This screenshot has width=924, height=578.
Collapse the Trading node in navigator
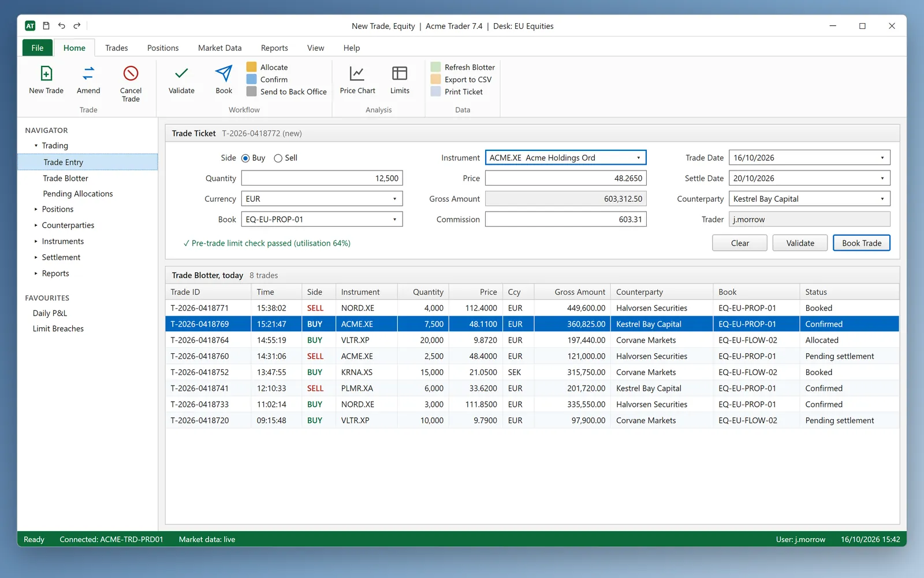point(36,146)
